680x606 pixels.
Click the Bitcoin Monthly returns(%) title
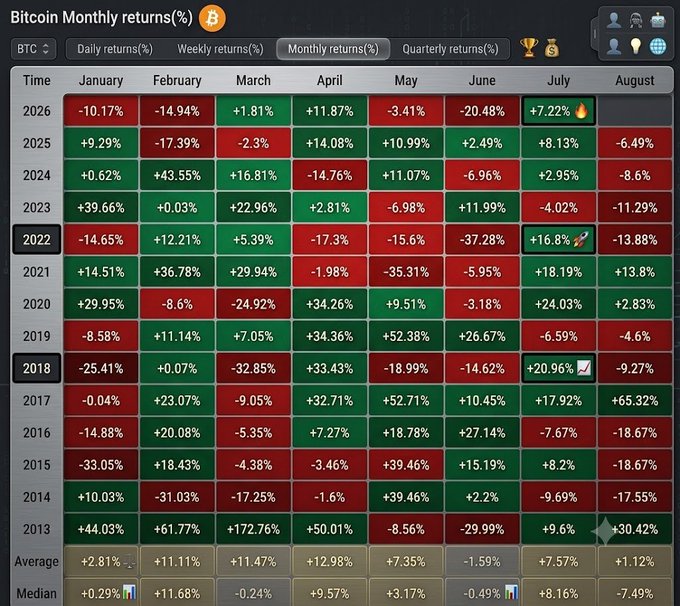(101, 18)
